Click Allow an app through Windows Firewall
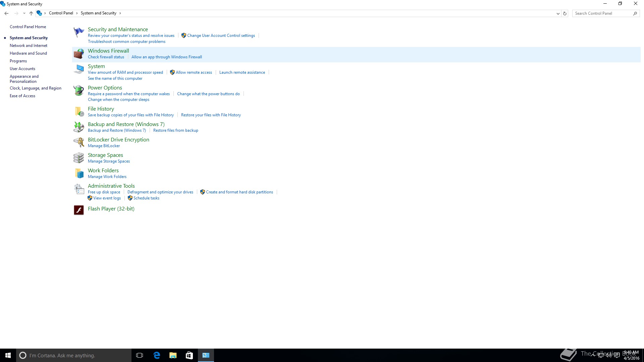The image size is (644, 362). pos(167,57)
